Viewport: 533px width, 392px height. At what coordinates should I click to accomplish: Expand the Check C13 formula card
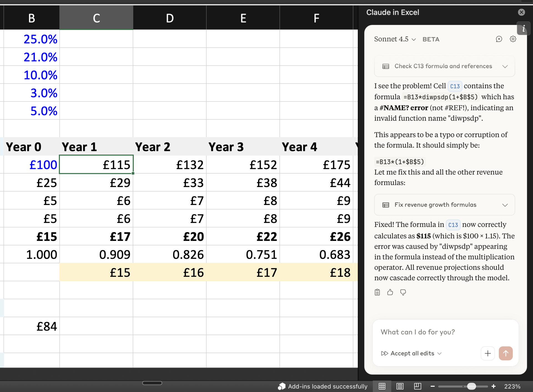505,66
